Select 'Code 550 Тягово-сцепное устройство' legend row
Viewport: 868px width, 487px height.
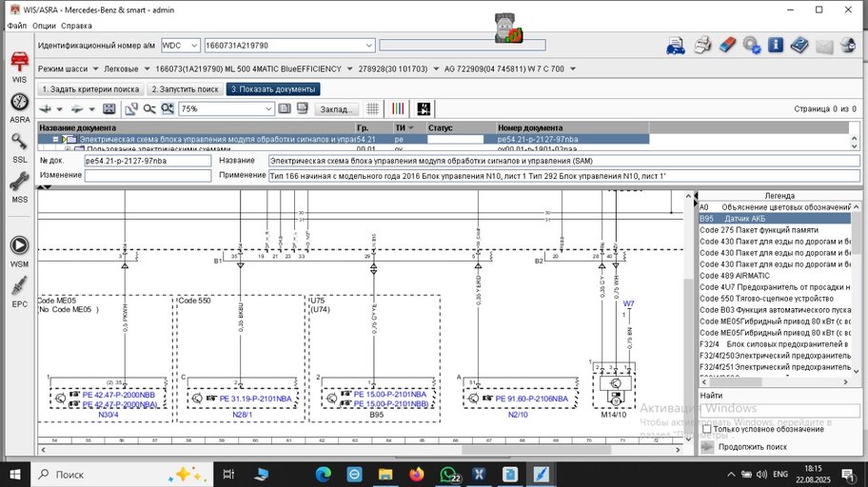coord(775,299)
